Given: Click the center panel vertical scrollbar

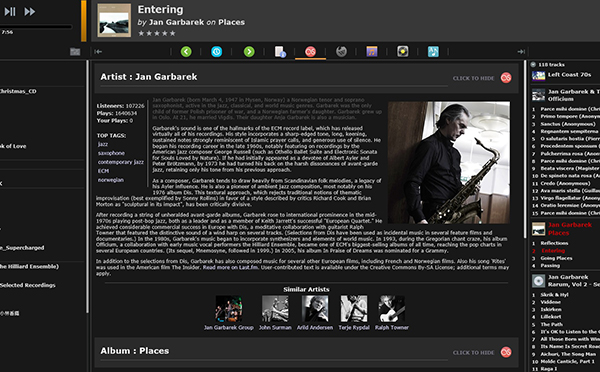Looking at the screenshot, I should point(526,149).
